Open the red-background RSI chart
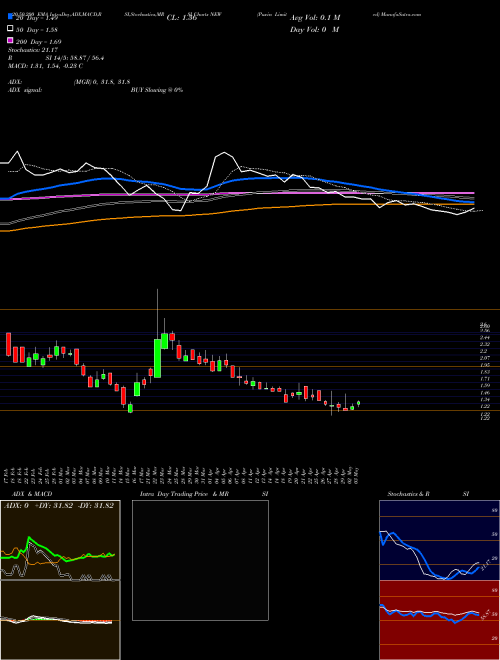 439,620
